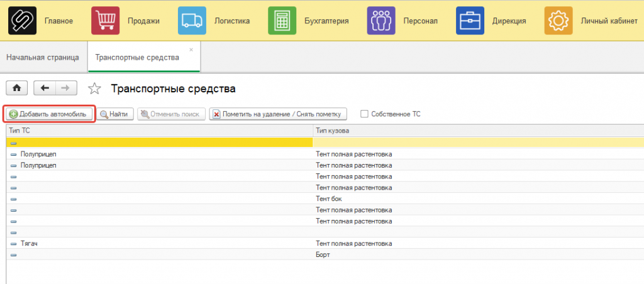The height and width of the screenshot is (284, 644).
Task: Click the row icon beside Тягач
Action: point(13,244)
